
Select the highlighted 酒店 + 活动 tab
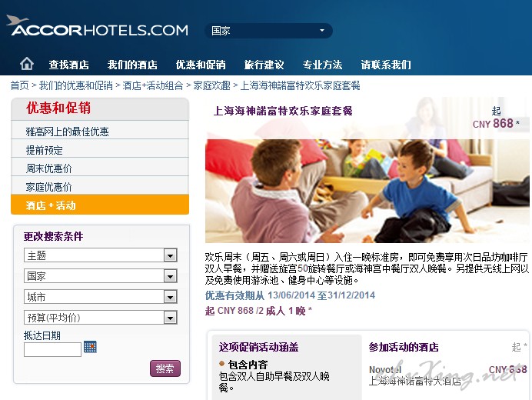tap(100, 205)
